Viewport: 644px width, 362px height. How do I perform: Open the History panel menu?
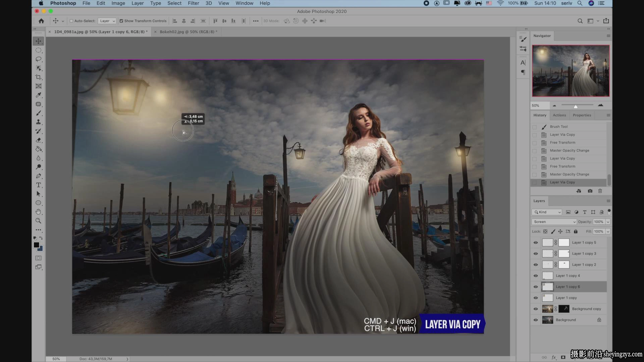click(608, 115)
